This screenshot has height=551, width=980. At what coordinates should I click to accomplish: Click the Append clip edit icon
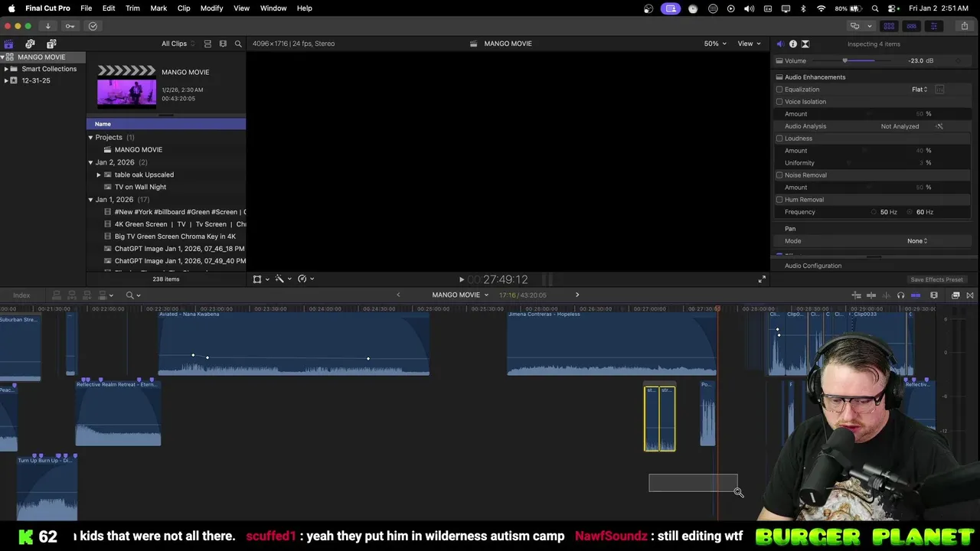[87, 295]
